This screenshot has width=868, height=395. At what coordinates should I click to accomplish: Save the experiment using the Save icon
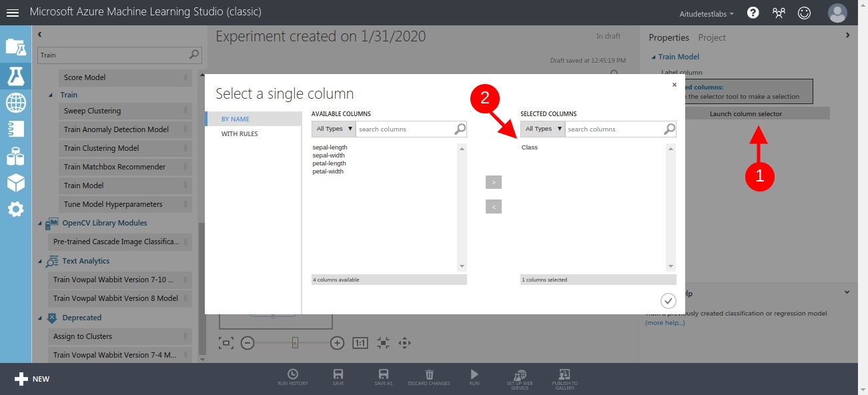pos(338,376)
